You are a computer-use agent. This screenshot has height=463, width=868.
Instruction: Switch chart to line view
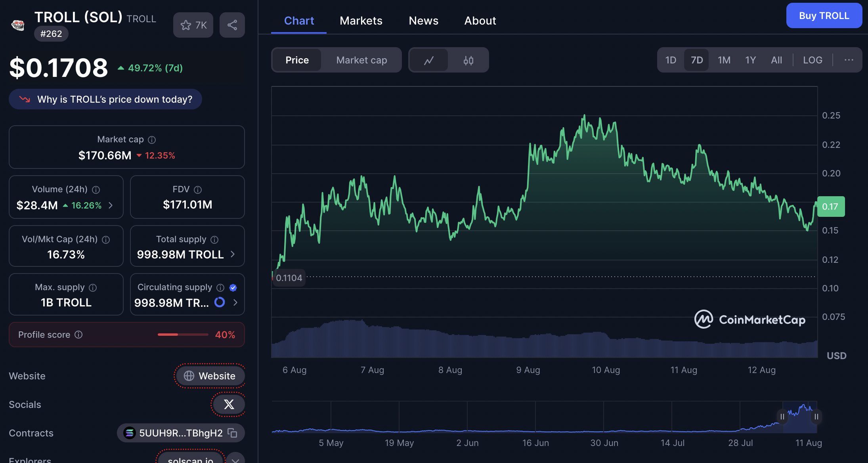429,60
